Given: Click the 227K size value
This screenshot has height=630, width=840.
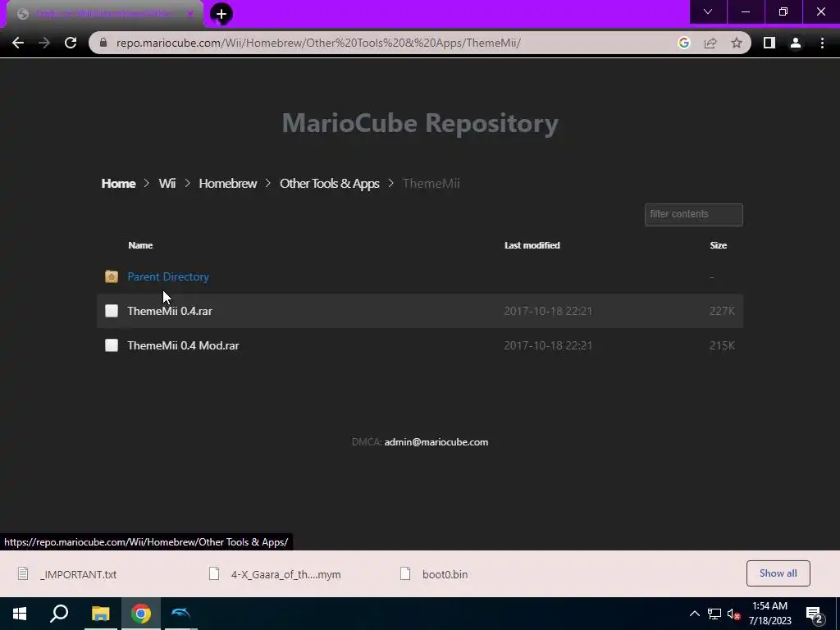Looking at the screenshot, I should pos(722,311).
